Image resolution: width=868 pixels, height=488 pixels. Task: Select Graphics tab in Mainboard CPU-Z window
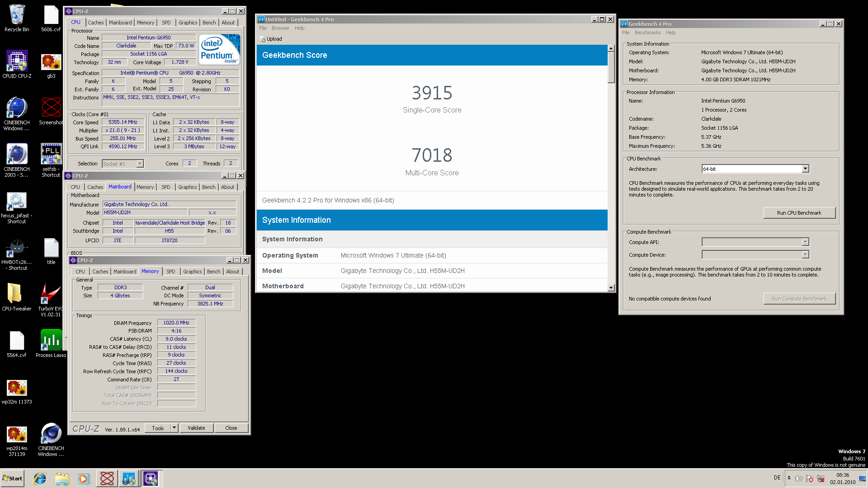tap(188, 187)
